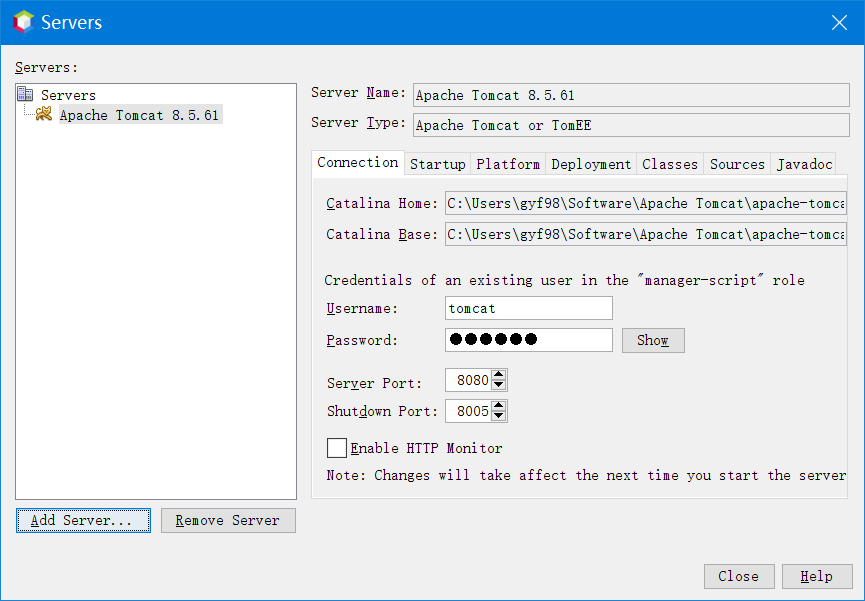Click the Catalina Home: label
Viewport: 865px width, 601px height.
click(x=382, y=204)
